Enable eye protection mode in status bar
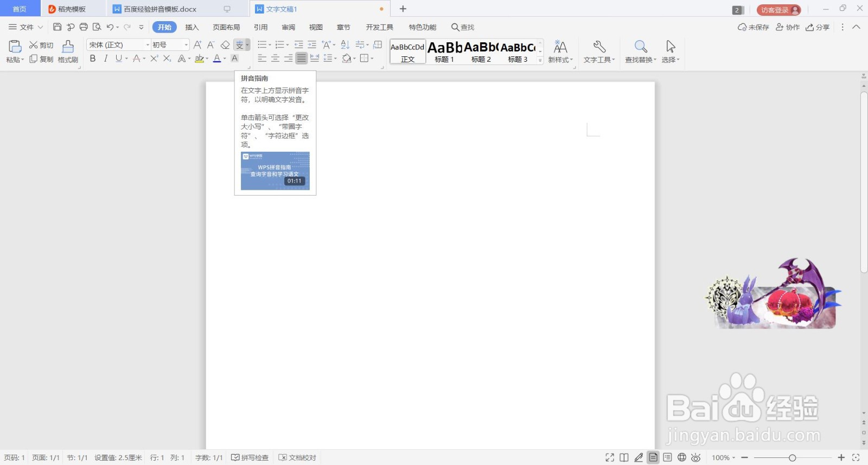This screenshot has height=465, width=868. [696, 458]
